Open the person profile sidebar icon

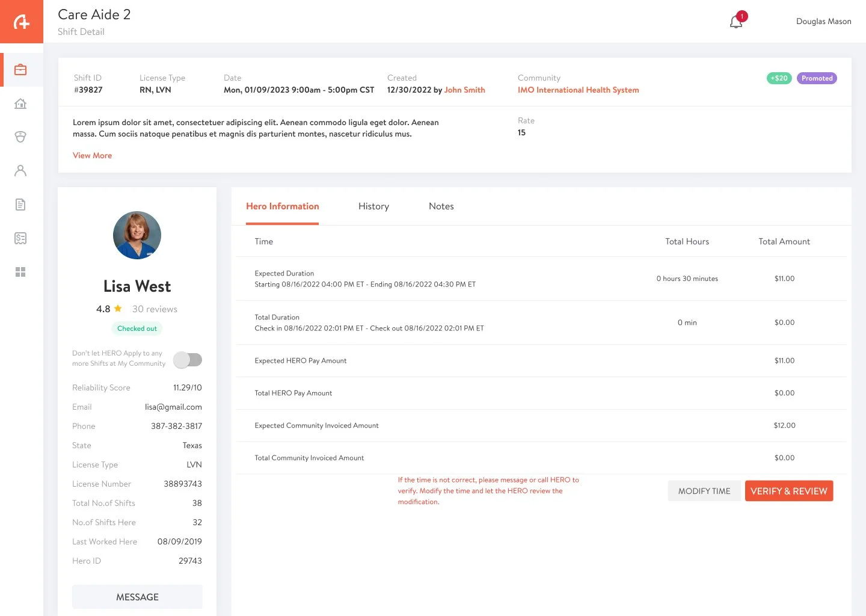click(x=20, y=171)
